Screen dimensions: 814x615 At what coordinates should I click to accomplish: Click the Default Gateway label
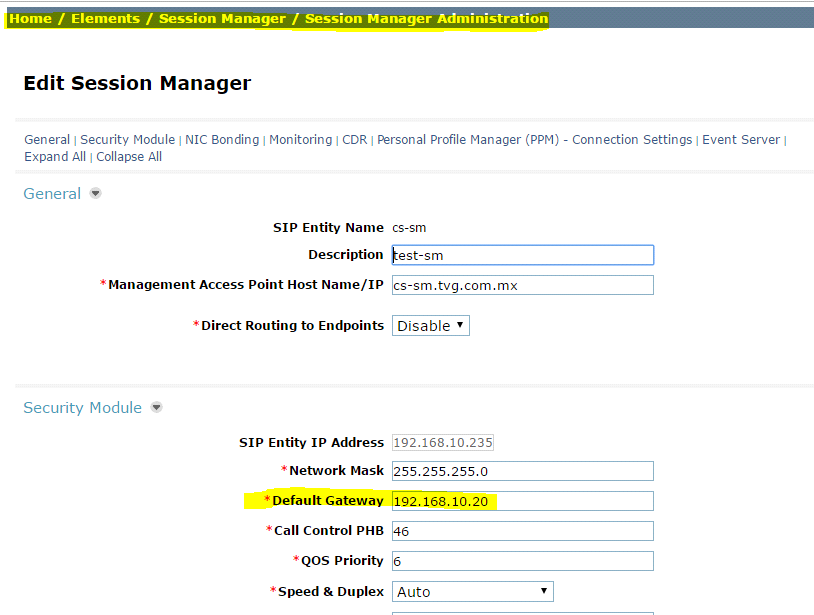tap(328, 500)
